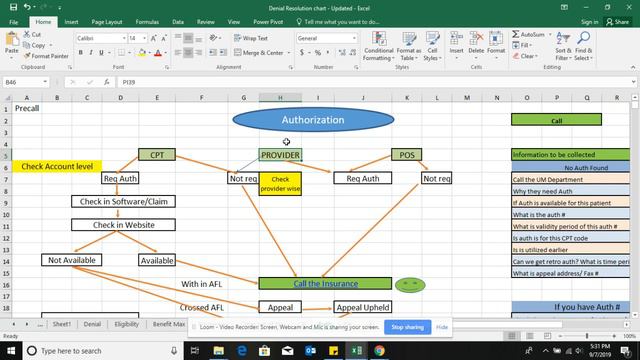640x360 pixels.
Task: Open Chrome from the taskbar
Action: [x=379, y=351]
